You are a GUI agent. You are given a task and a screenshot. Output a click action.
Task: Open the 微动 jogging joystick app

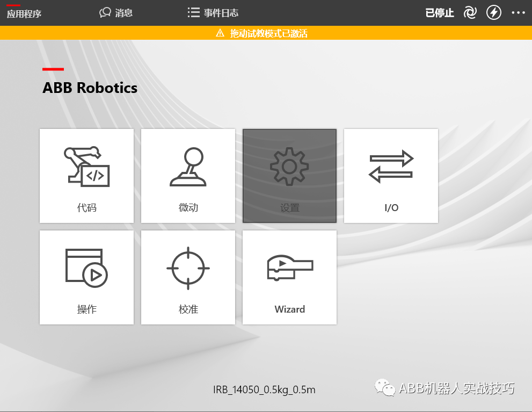(x=187, y=176)
